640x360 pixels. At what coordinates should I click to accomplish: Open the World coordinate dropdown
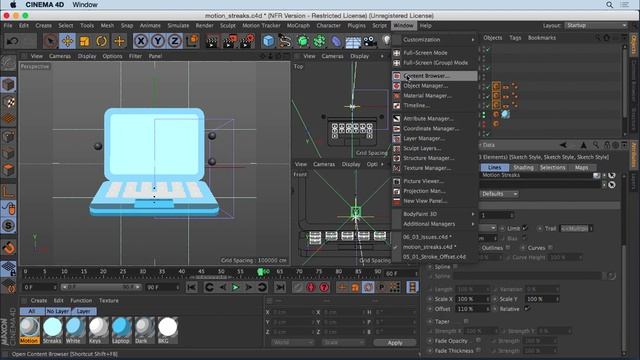click(x=292, y=342)
